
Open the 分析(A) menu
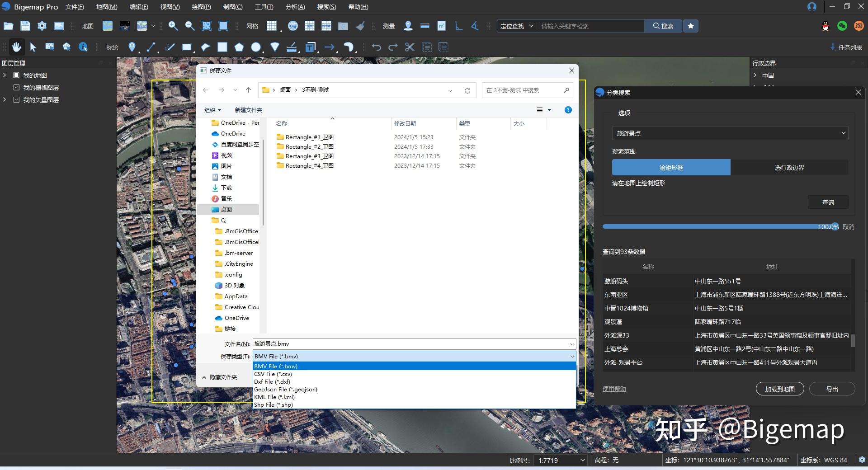295,7
